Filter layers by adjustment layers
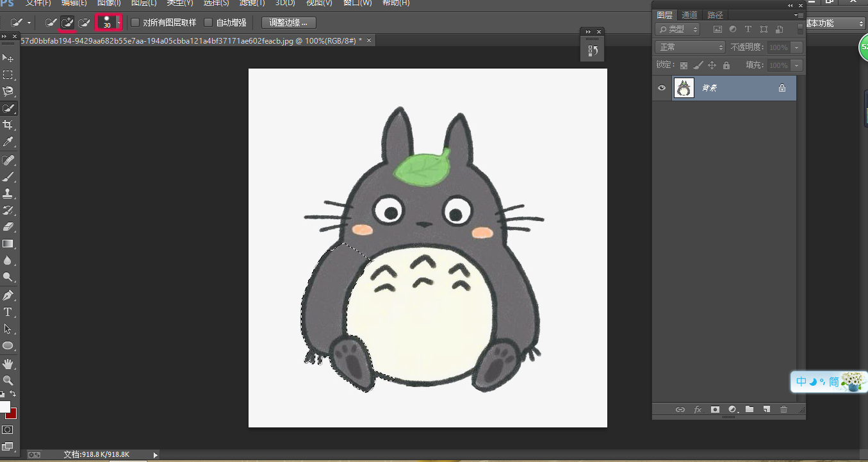This screenshot has height=462, width=868. (x=732, y=29)
